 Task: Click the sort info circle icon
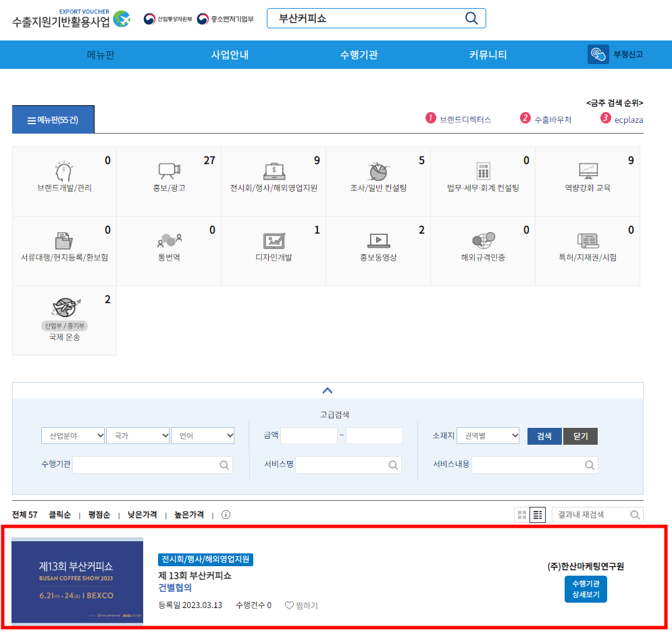[x=226, y=514]
